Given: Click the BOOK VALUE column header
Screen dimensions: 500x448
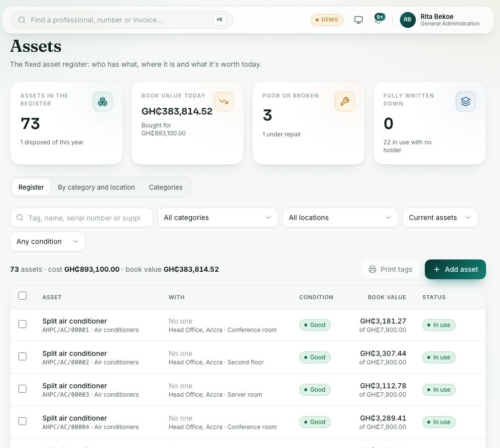Looking at the screenshot, I should click(x=387, y=297).
